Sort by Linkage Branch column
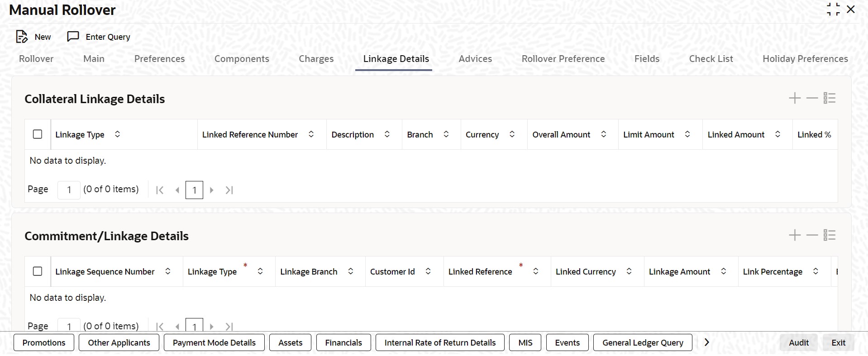Viewport: 868px width, 356px height. coord(350,271)
